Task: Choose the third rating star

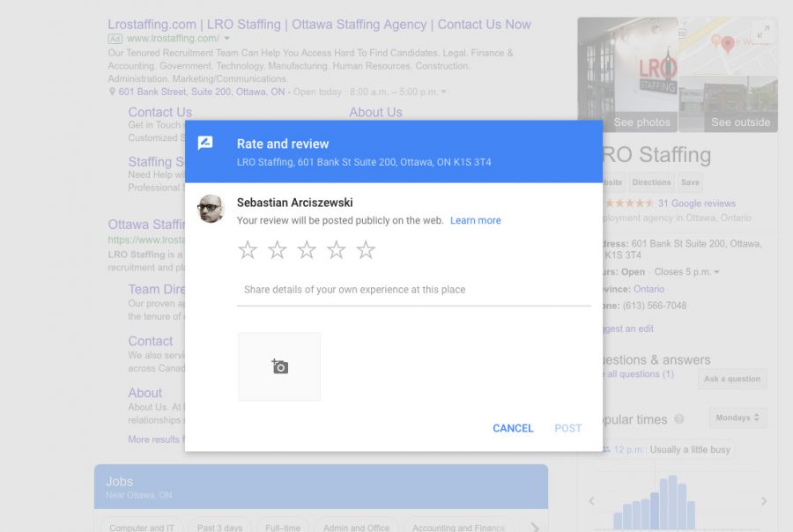Action: click(307, 250)
